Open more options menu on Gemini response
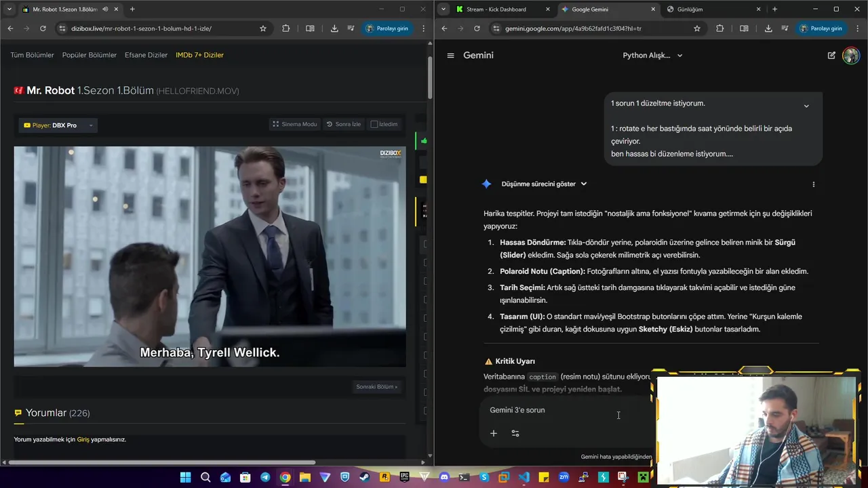Image resolution: width=868 pixels, height=488 pixels. coord(813,184)
